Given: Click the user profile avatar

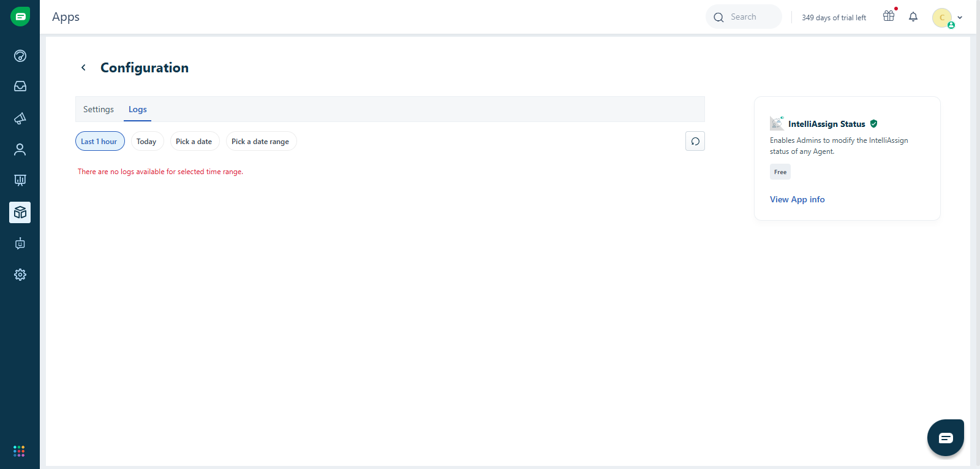Looking at the screenshot, I should [x=942, y=18].
